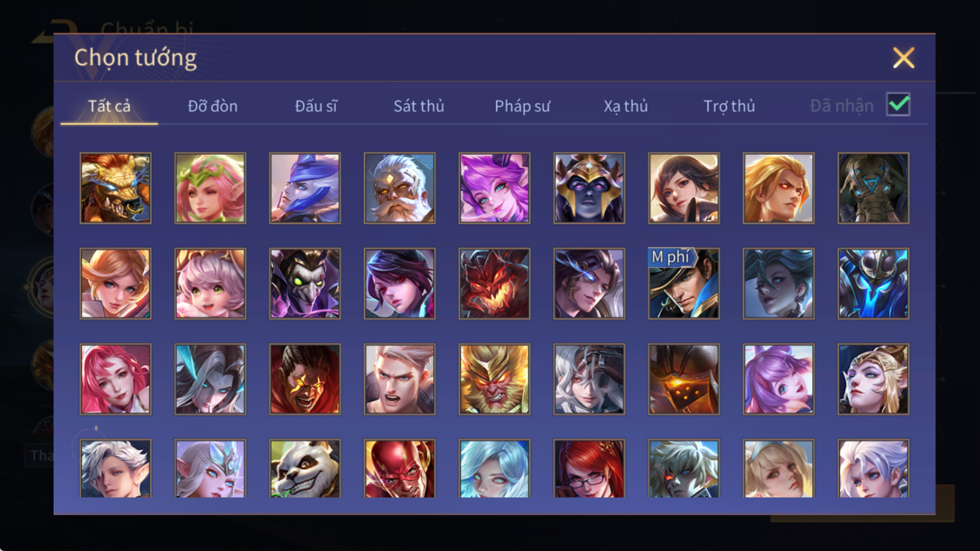Select the golden monkey king hero

494,379
